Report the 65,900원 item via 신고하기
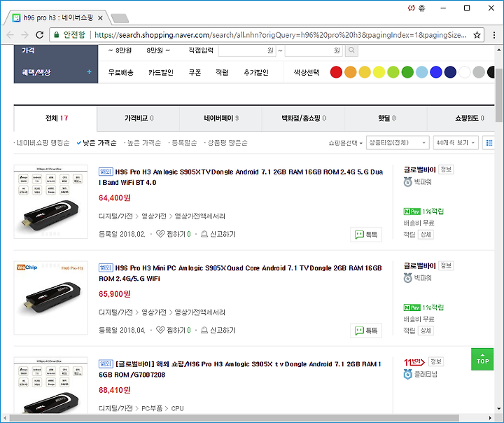This screenshot has height=423, width=504. (218, 330)
